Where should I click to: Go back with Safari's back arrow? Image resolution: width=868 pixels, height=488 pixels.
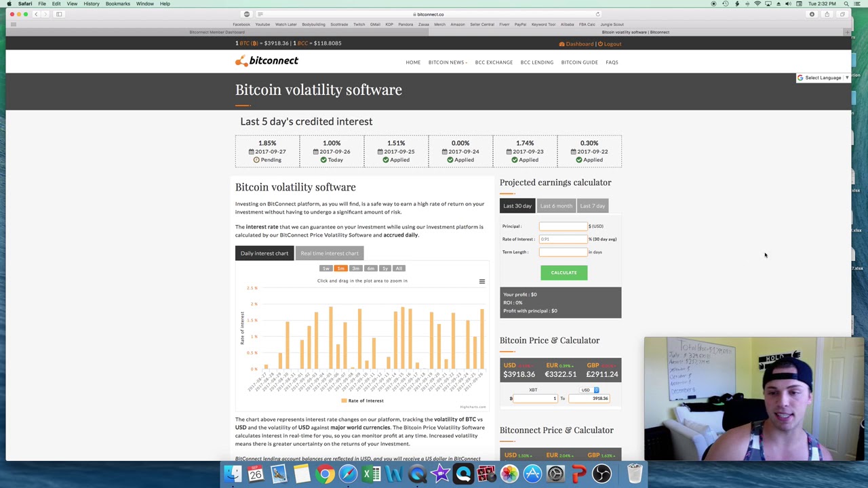[36, 14]
